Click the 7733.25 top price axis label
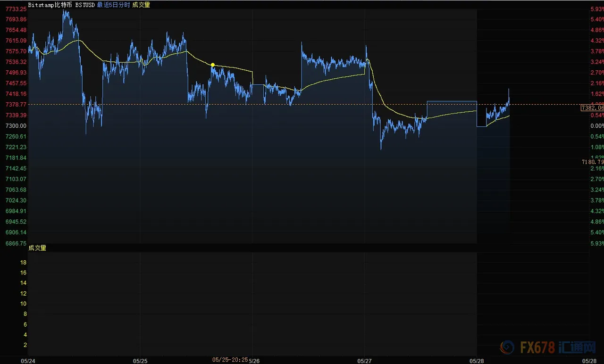Image resolution: width=604 pixels, height=364 pixels. (x=16, y=9)
